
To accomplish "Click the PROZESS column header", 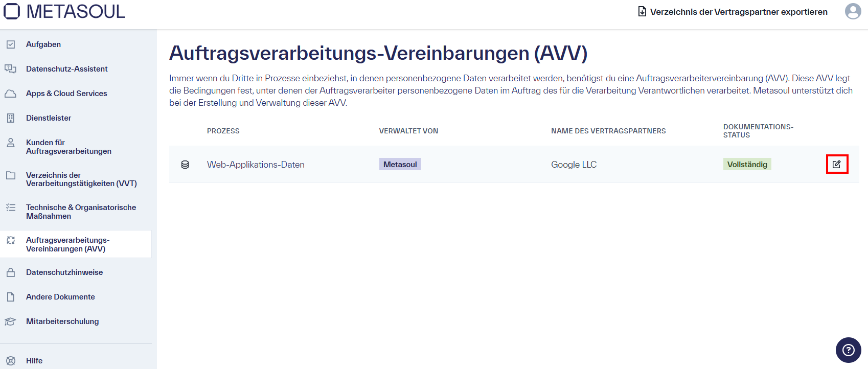I will point(223,131).
